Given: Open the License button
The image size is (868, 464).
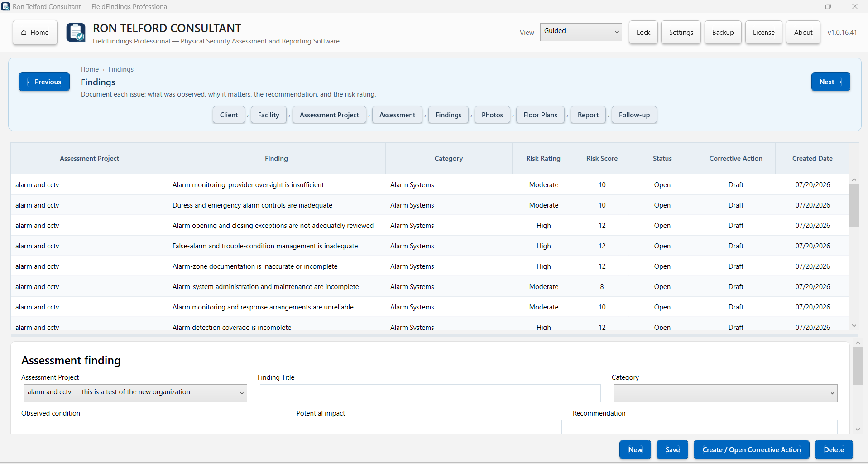Looking at the screenshot, I should (764, 33).
